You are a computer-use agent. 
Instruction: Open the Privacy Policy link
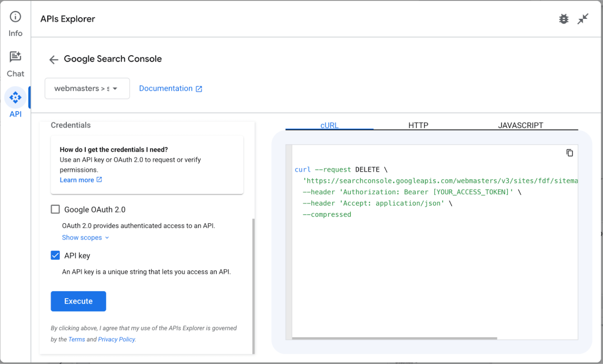click(117, 339)
